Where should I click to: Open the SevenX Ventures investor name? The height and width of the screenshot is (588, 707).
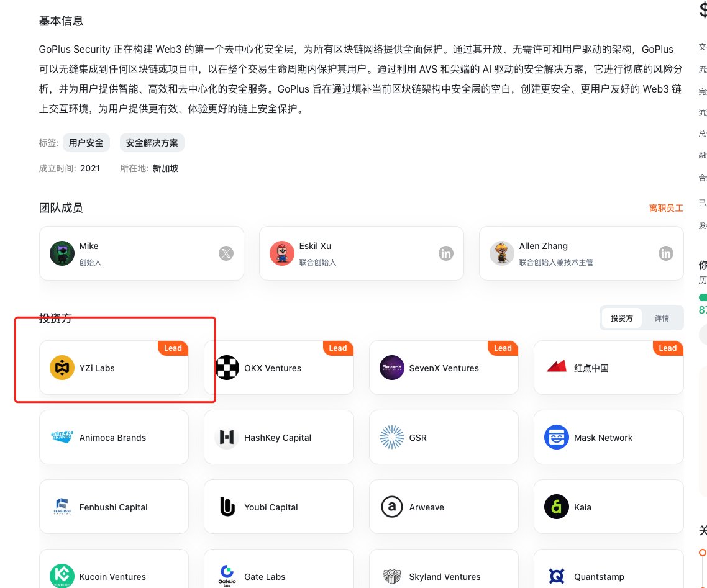click(x=444, y=368)
